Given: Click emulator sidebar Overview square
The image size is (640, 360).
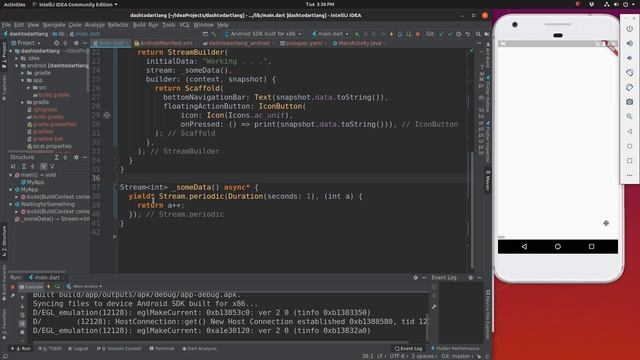Looking at the screenshot, I should [x=629, y=160].
